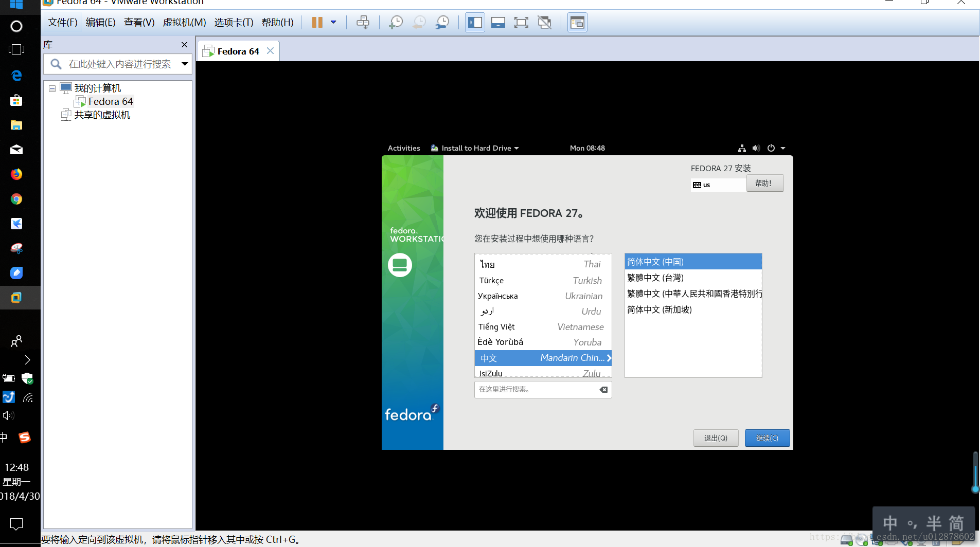Open the Snapshot Manager icon
Image resolution: width=980 pixels, height=547 pixels.
(442, 22)
